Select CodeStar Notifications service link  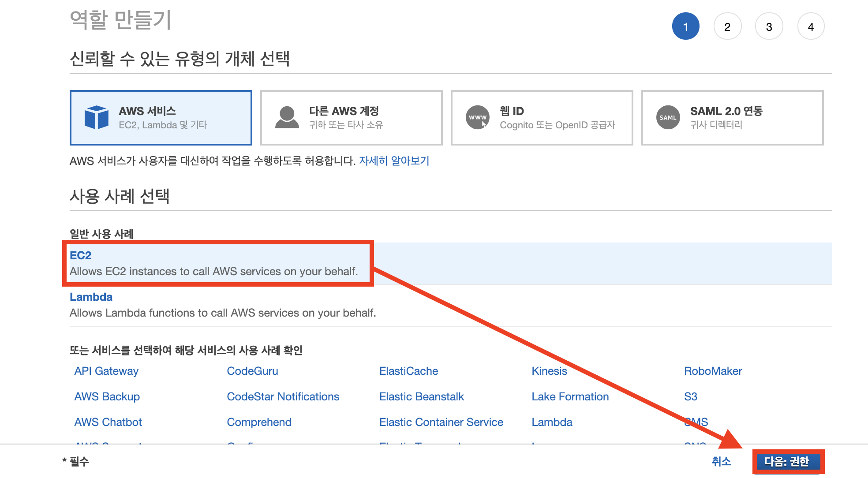283,397
